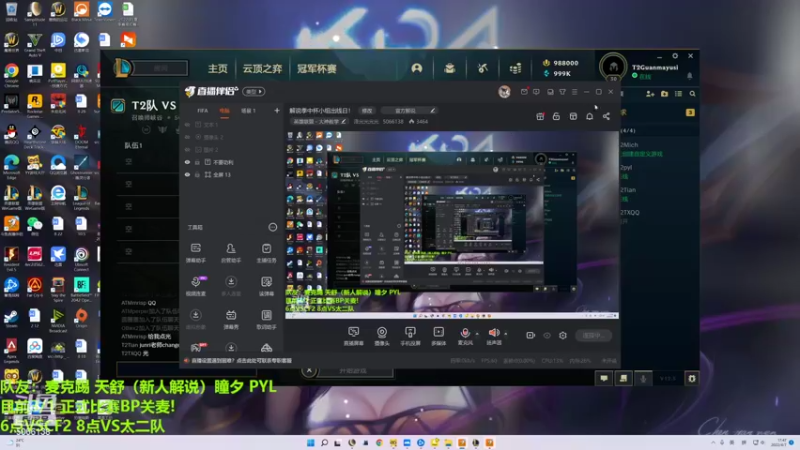800x450 pixels.
Task: Open the lyrics assistant tool (歌词助手)
Action: 266,319
